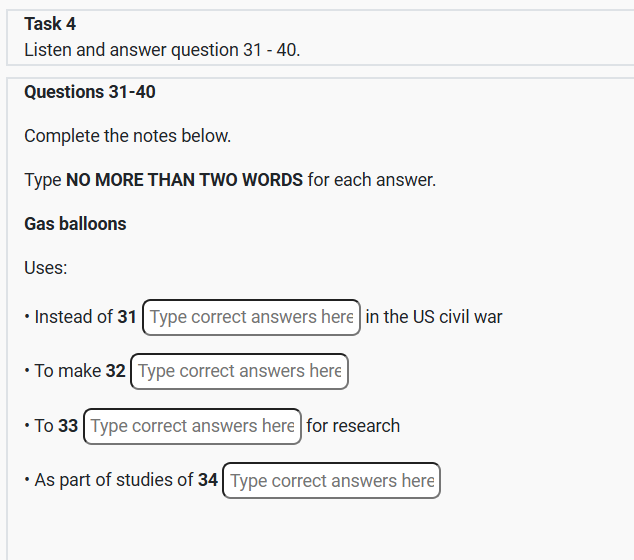Click the "Questions 31-40" heading
Image resolution: width=634 pixels, height=560 pixels.
(90, 92)
